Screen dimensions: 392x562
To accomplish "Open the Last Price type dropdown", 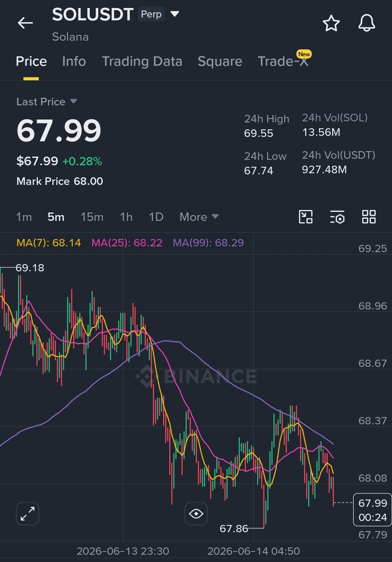I will point(47,102).
